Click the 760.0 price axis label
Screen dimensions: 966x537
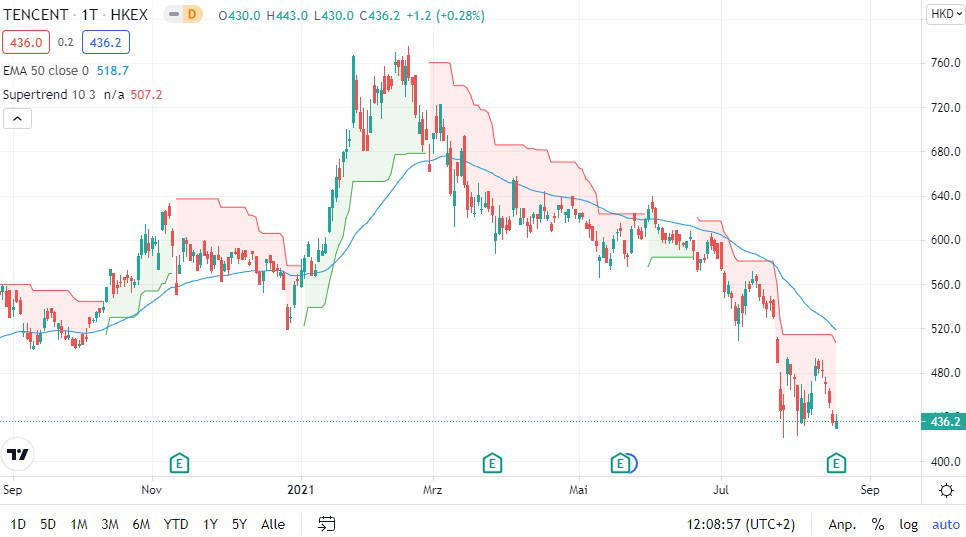(946, 63)
